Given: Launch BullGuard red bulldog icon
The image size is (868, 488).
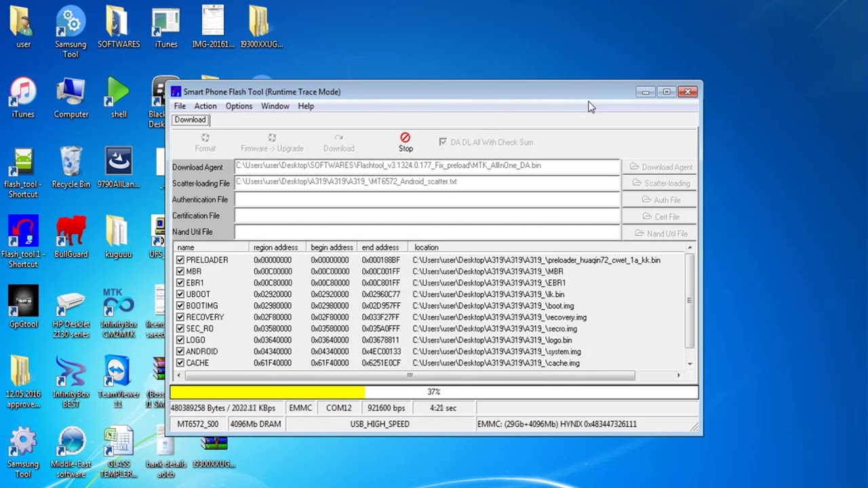Looking at the screenshot, I should 71,232.
